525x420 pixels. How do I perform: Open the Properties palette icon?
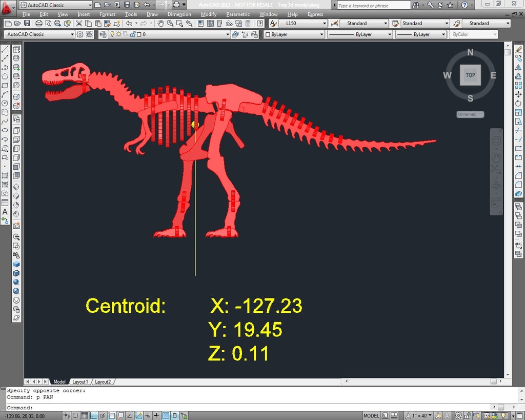point(200,24)
